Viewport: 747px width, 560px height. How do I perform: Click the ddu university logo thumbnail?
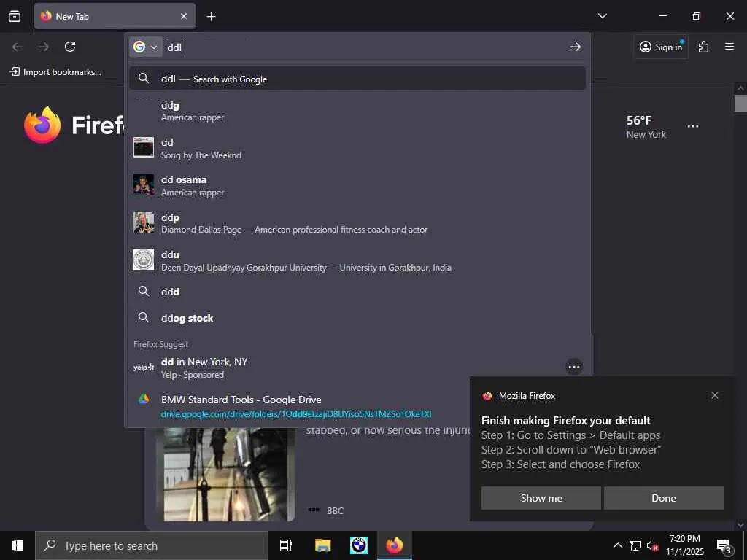tap(144, 260)
